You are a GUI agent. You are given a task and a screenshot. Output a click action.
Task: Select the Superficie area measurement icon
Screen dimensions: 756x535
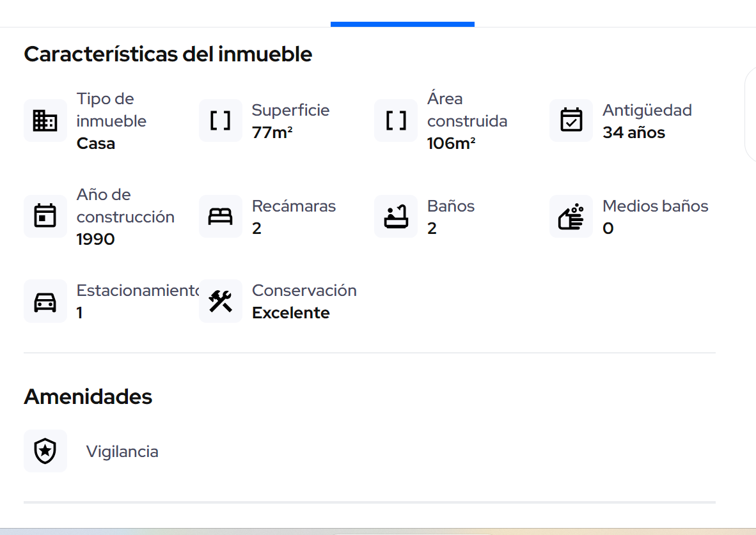220,121
